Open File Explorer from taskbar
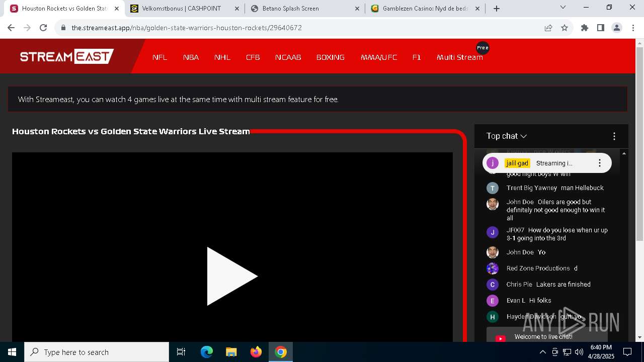Image resolution: width=644 pixels, height=362 pixels. click(231, 352)
